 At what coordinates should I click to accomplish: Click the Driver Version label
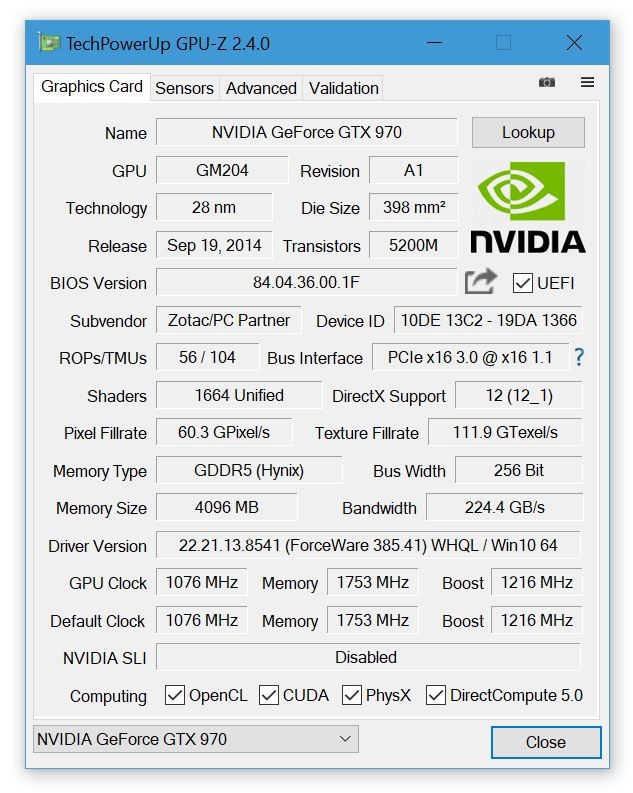98,546
